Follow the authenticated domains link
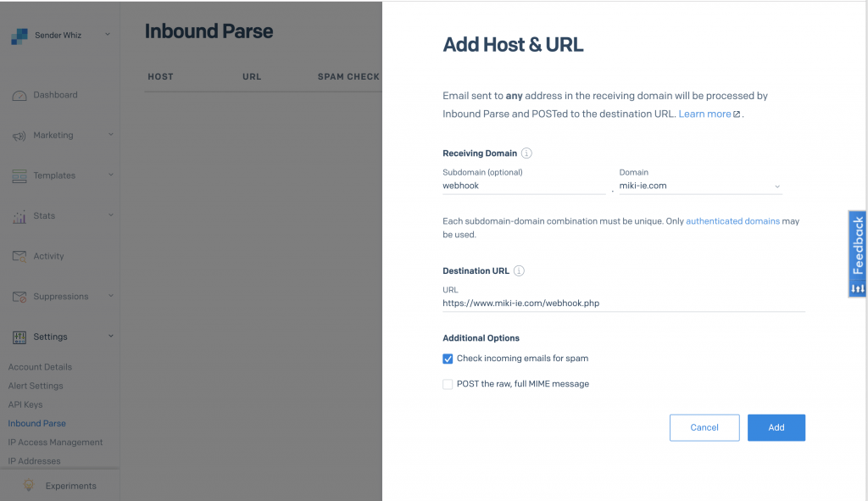 pyautogui.click(x=732, y=221)
